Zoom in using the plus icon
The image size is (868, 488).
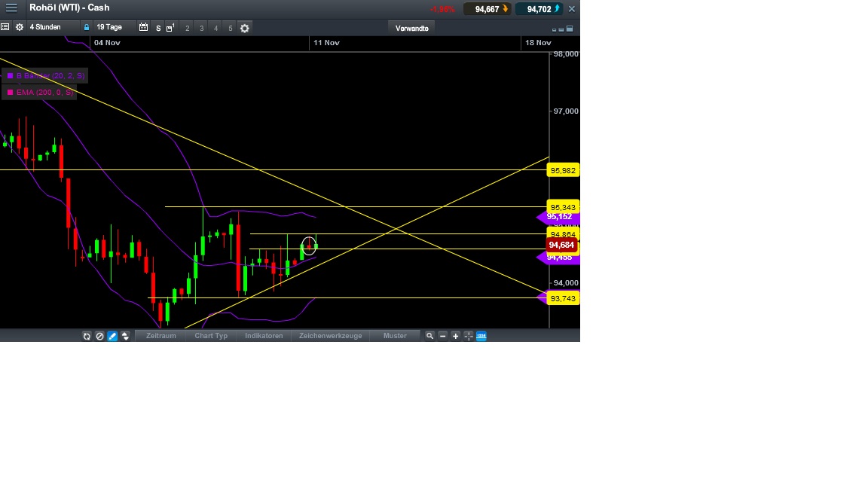click(x=455, y=336)
